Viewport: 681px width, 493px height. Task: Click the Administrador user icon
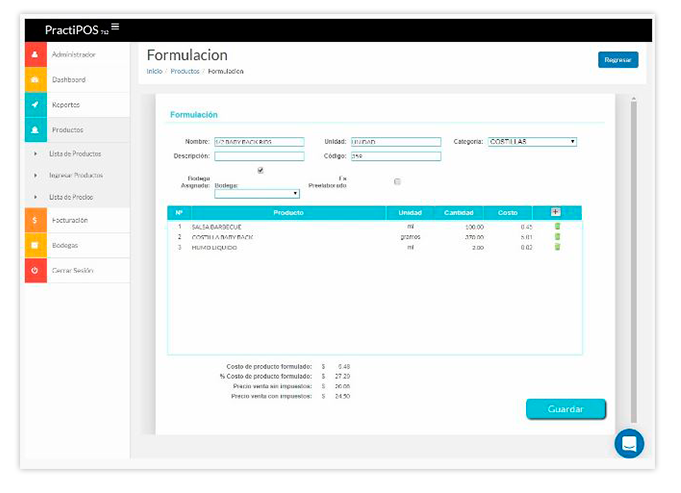click(36, 54)
